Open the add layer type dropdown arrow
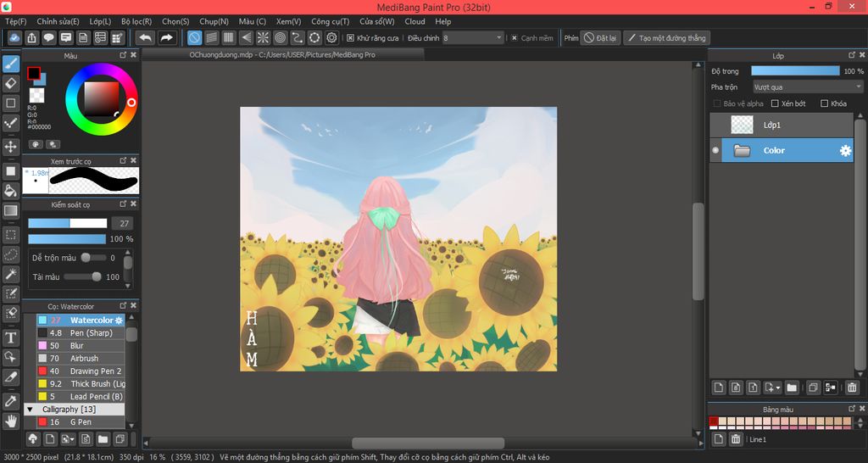The height and width of the screenshot is (463, 868). click(x=771, y=388)
